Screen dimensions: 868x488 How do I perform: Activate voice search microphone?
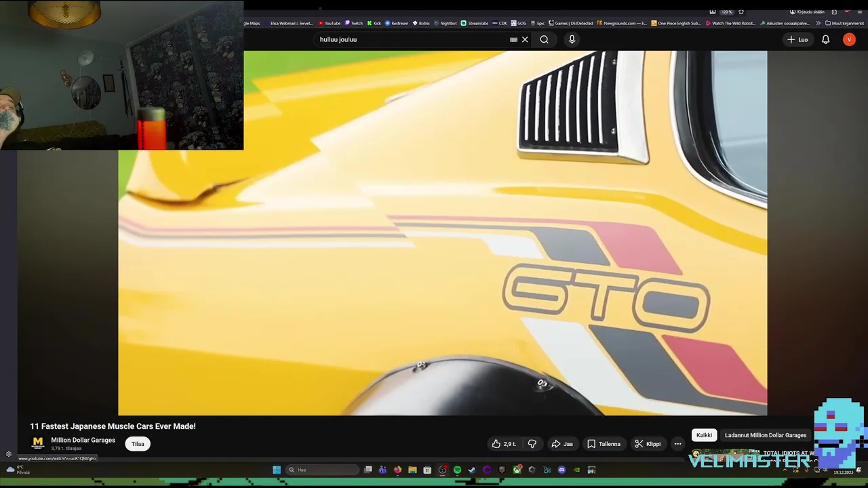572,39
